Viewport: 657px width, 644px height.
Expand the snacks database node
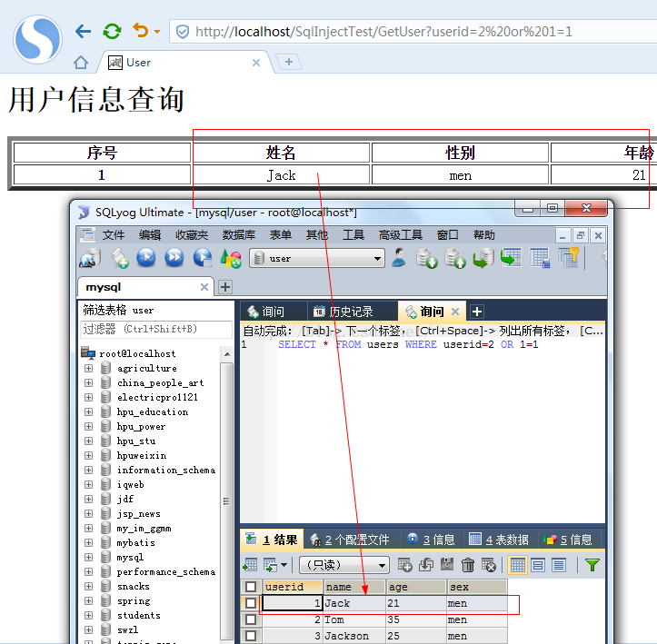(x=88, y=586)
